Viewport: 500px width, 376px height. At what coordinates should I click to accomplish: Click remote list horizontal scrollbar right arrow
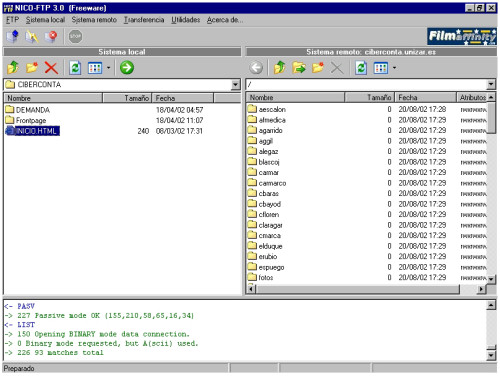point(481,289)
